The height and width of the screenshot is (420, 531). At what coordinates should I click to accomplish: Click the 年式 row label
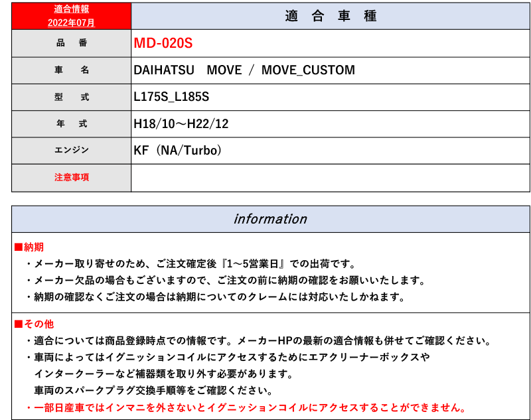pos(72,124)
